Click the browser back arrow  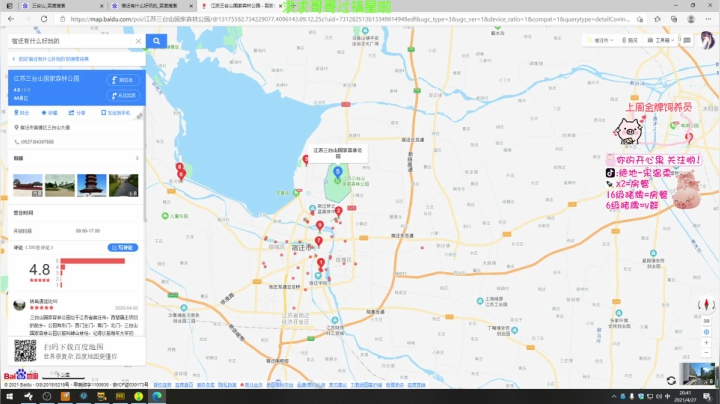point(11,19)
